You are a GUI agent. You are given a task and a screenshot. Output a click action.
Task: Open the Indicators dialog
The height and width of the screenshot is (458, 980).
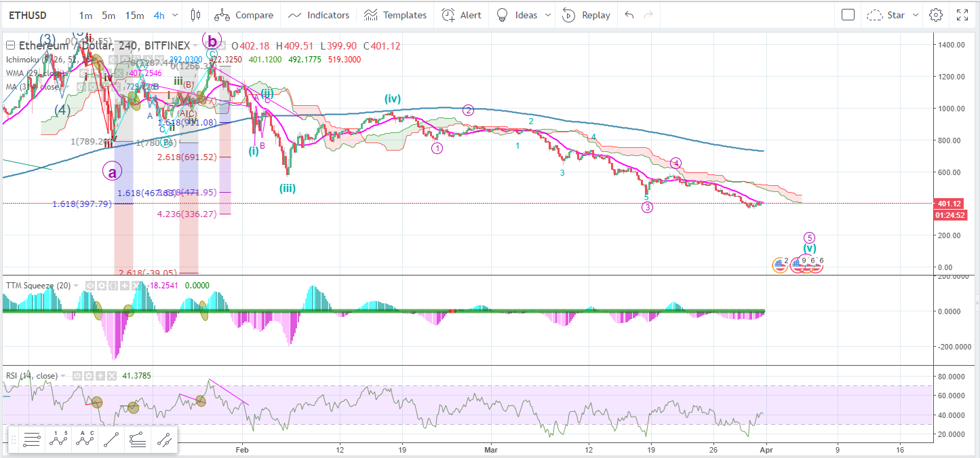319,15
